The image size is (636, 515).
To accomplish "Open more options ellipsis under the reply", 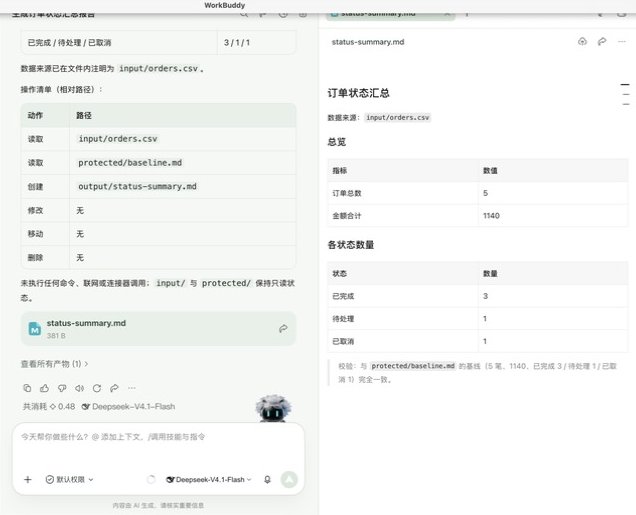I will [132, 388].
